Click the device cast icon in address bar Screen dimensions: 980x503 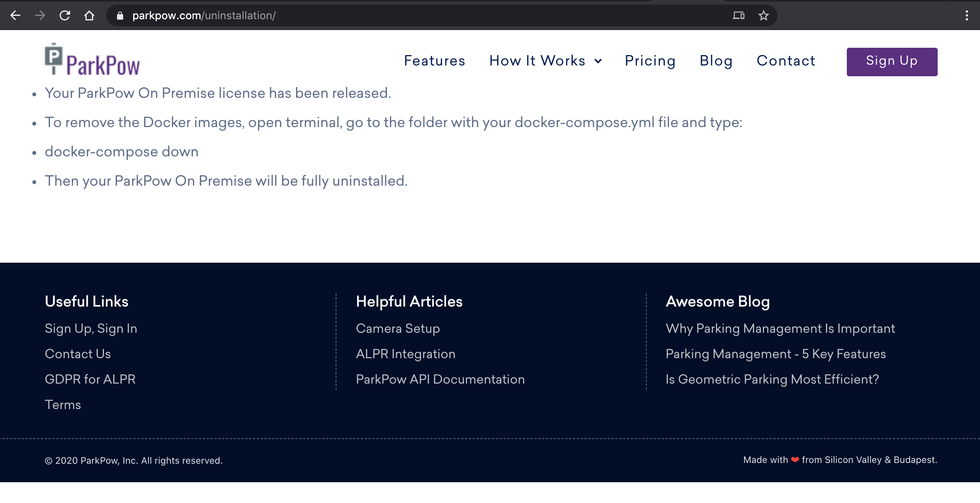[x=738, y=15]
